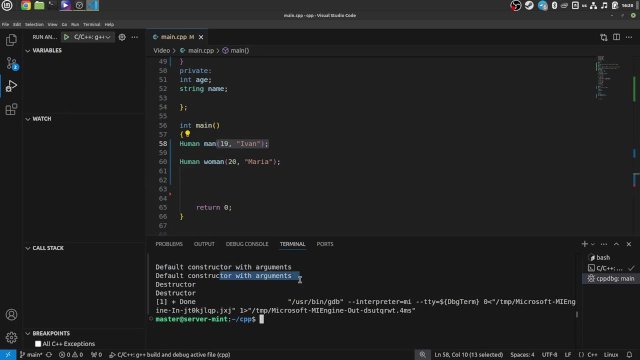The width and height of the screenshot is (640, 360).
Task: Open the File menu
Action: 5,24
